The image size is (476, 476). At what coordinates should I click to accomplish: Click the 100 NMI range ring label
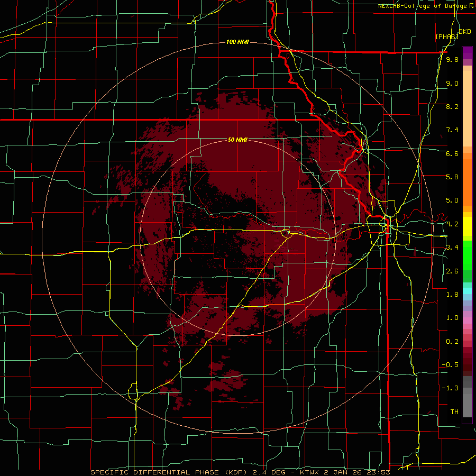tap(237, 42)
